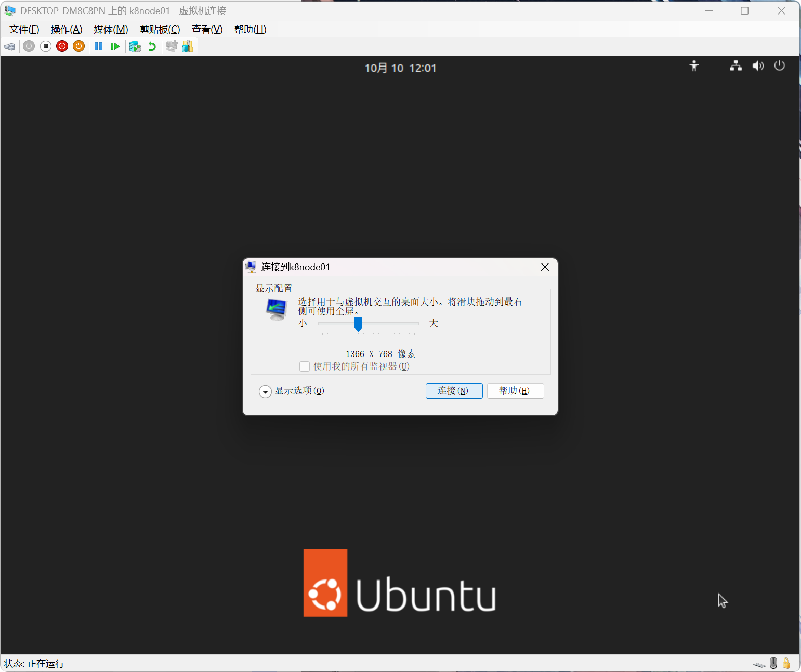
Task: Click the Ubuntu clock 10月 10 12:01
Action: (400, 68)
